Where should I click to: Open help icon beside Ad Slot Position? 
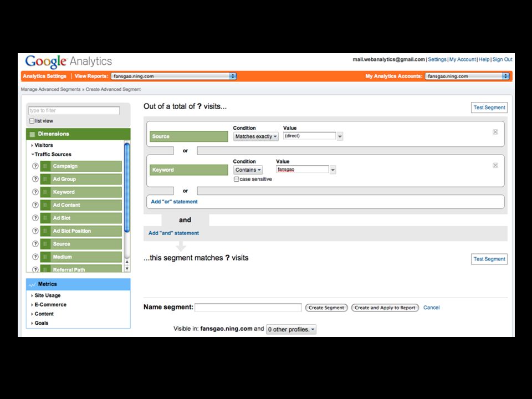(x=35, y=231)
